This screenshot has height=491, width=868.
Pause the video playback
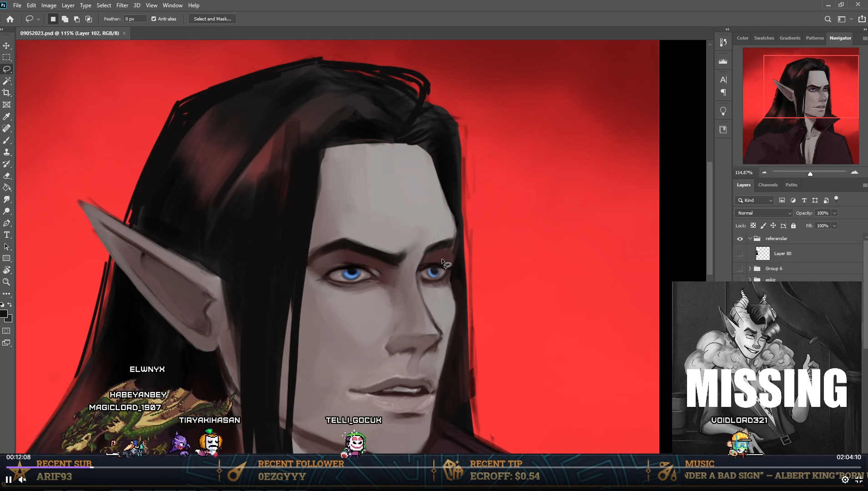pyautogui.click(x=8, y=480)
